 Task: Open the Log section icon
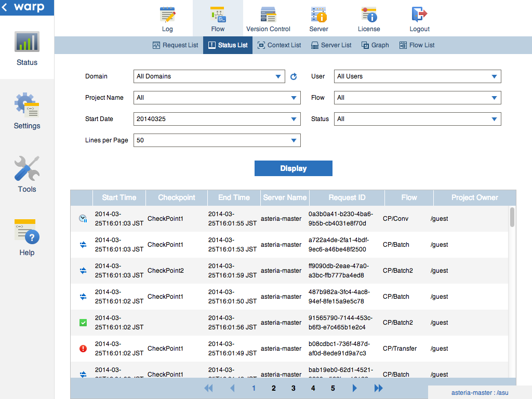167,19
